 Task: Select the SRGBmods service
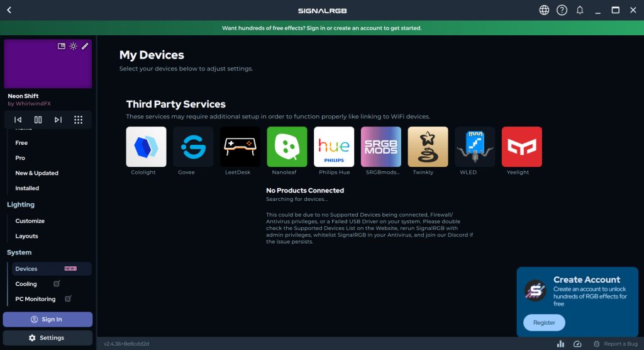380,147
